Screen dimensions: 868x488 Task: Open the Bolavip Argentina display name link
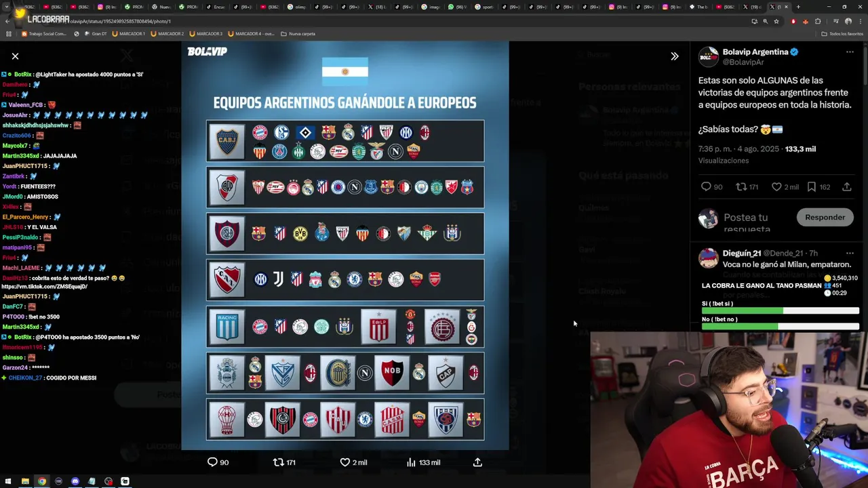[x=755, y=52]
